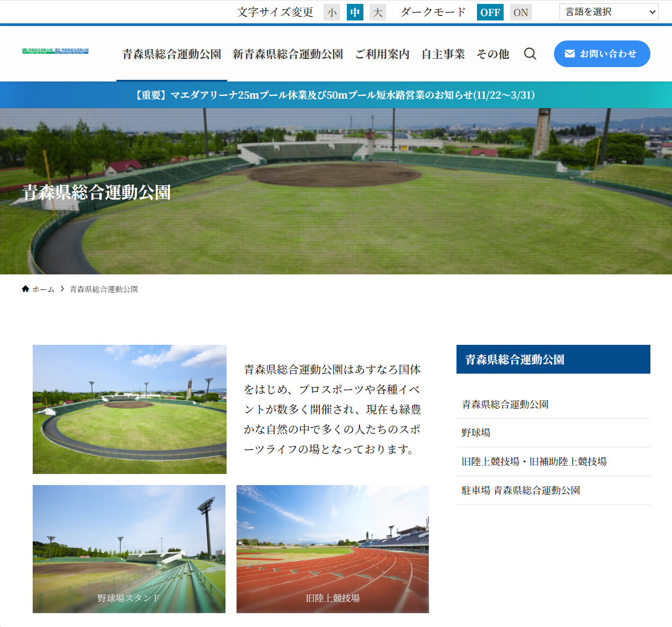Open the pool closure notice banner link

(x=336, y=94)
